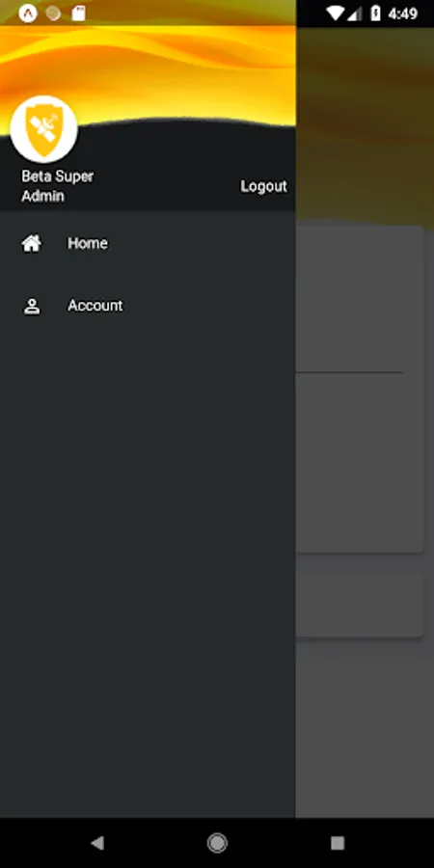Tap the Account person icon
This screenshot has width=434, height=868.
(x=32, y=306)
